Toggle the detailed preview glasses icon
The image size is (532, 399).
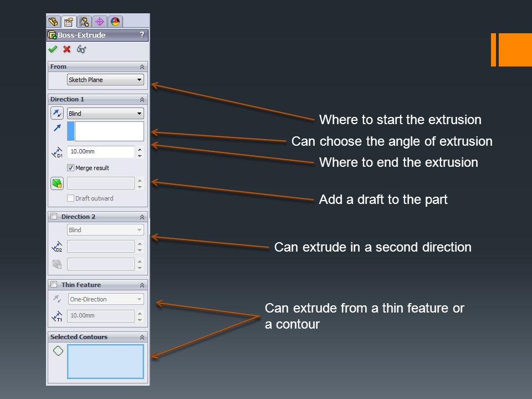coord(81,49)
